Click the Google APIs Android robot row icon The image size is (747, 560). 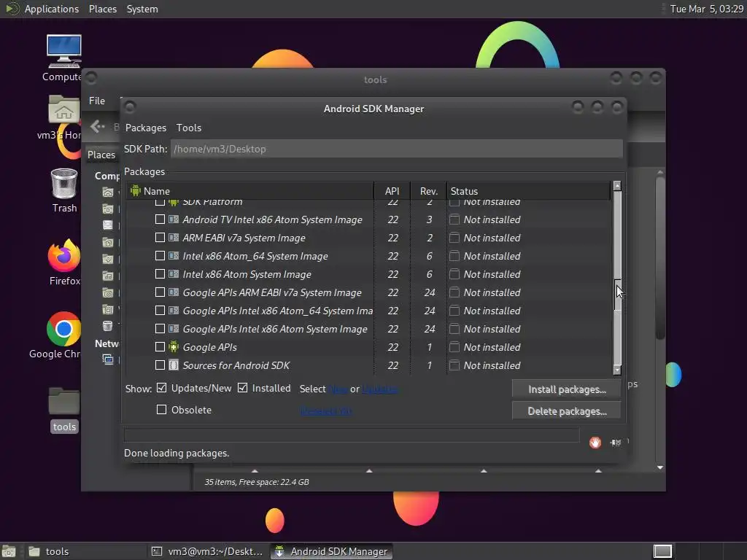[x=174, y=347]
